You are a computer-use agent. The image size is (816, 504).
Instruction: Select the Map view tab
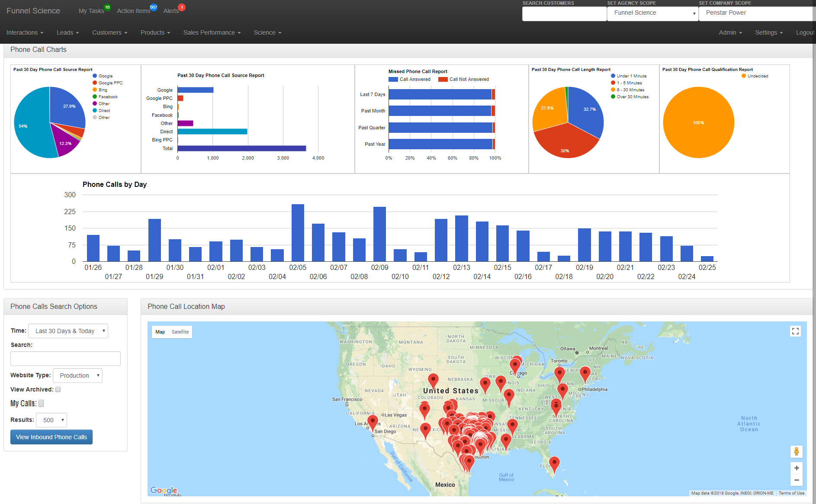pyautogui.click(x=160, y=332)
